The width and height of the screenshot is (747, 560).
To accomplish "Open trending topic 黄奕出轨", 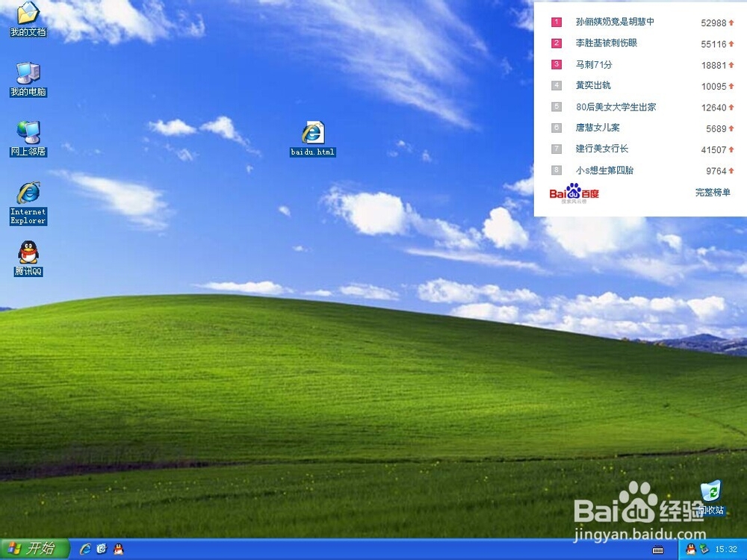I will point(593,86).
